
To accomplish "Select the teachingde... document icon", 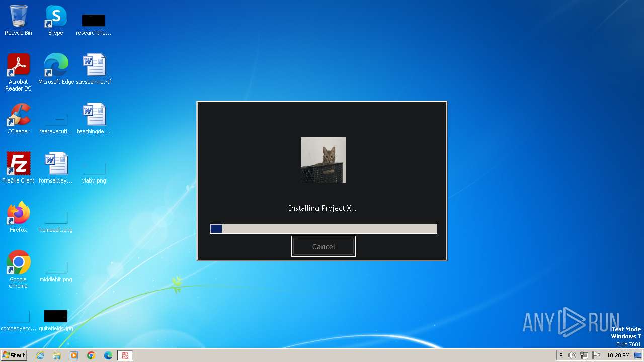I will 94,119.
